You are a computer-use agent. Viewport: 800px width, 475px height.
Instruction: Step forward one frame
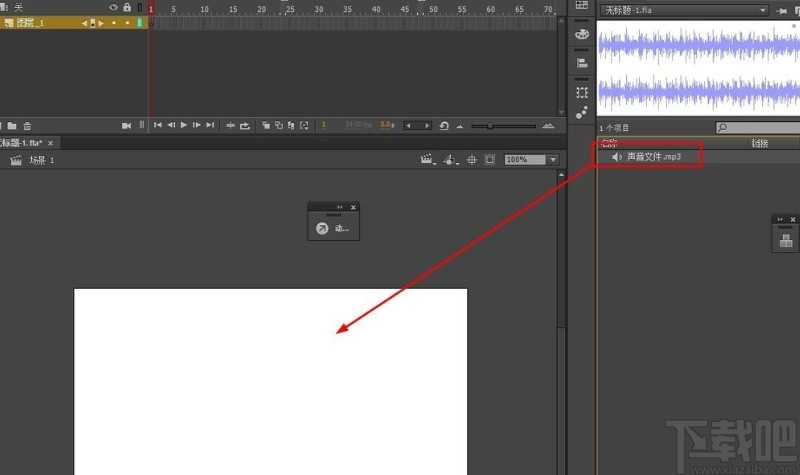coord(196,125)
